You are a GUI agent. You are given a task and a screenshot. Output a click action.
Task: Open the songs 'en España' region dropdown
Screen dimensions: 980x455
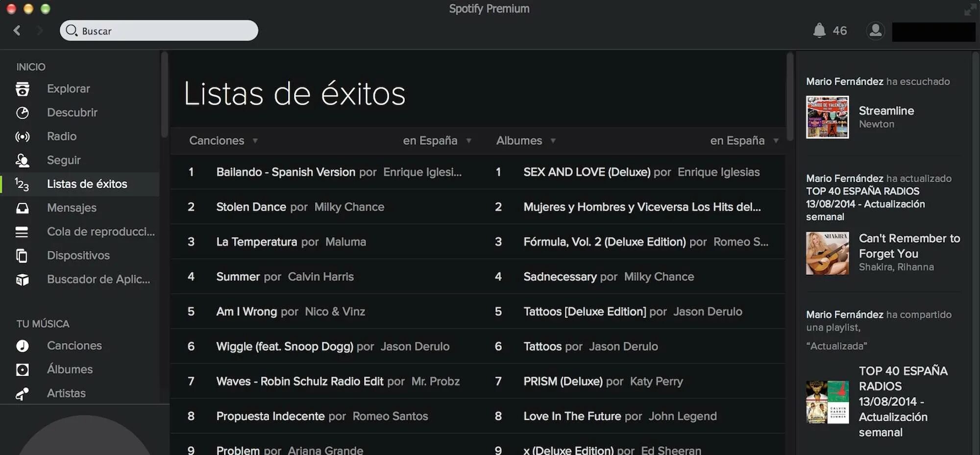pyautogui.click(x=437, y=141)
